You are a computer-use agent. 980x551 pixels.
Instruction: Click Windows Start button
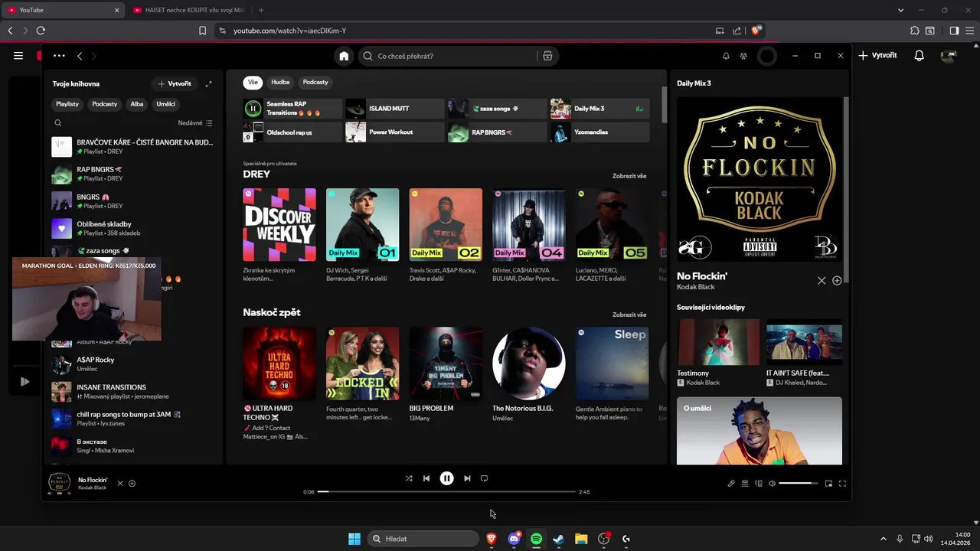354,539
